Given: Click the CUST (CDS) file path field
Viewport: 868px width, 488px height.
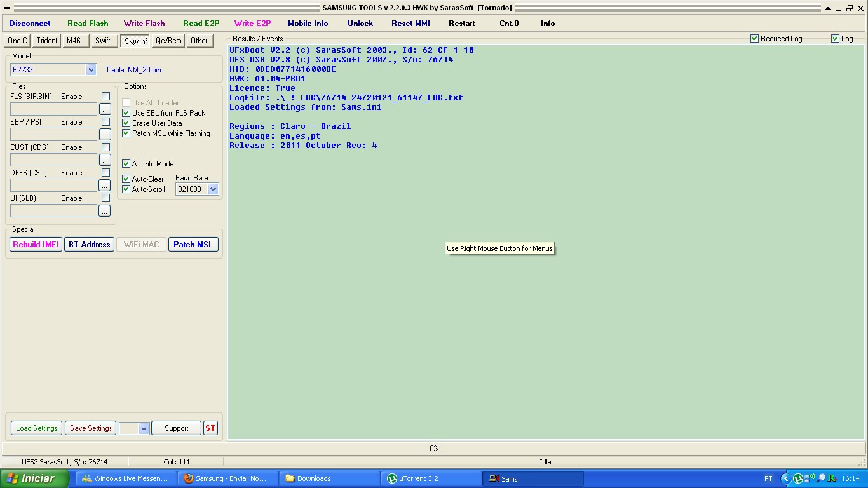Looking at the screenshot, I should (x=53, y=160).
